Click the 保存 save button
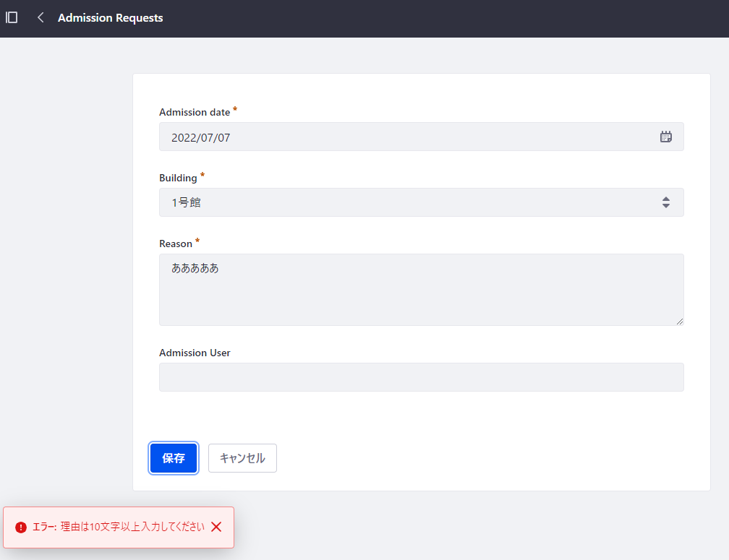Viewport: 729px width, 560px height. point(174,458)
